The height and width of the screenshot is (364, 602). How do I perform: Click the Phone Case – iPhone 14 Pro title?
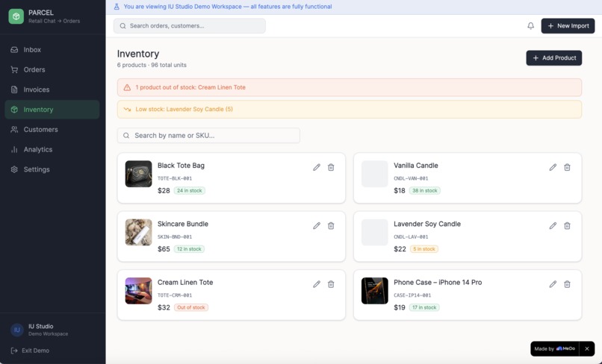click(x=438, y=282)
